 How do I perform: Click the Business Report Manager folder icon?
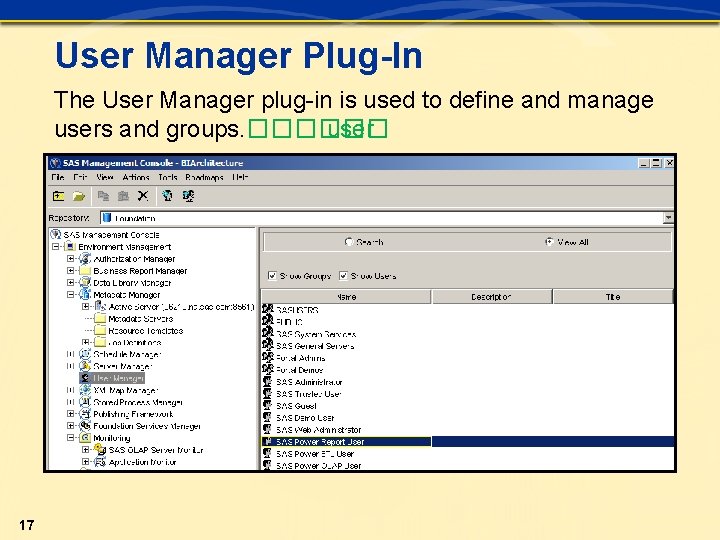pos(85,271)
